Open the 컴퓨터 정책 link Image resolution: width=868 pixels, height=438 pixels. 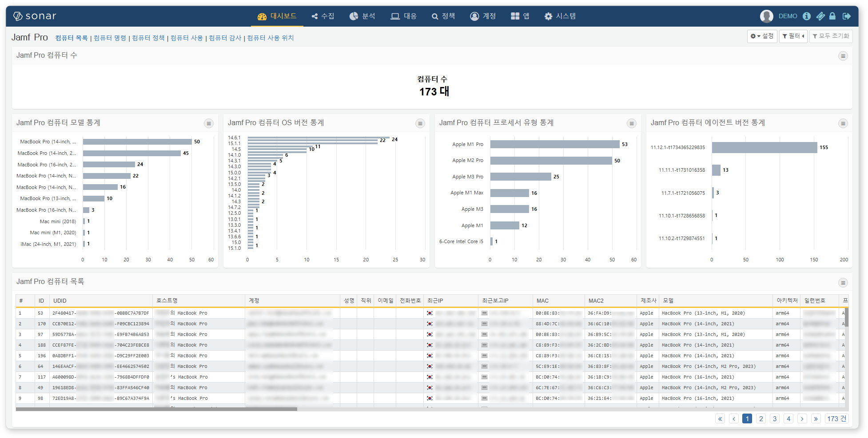coord(148,38)
